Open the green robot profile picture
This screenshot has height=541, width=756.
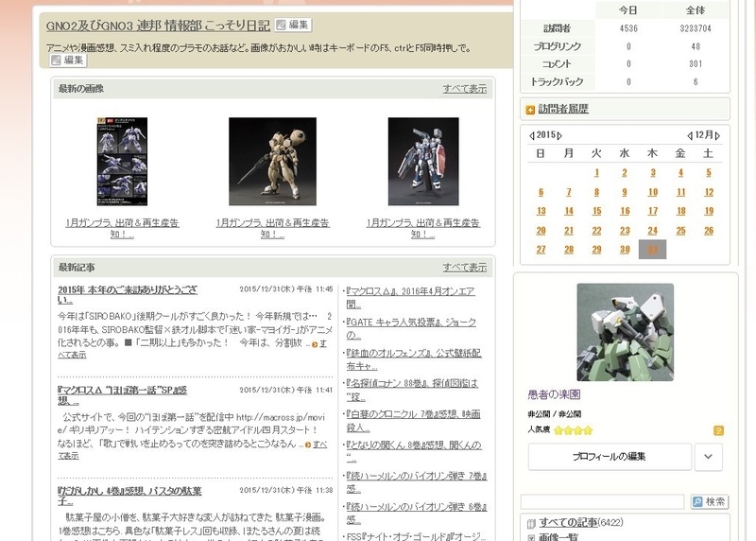[x=625, y=332]
